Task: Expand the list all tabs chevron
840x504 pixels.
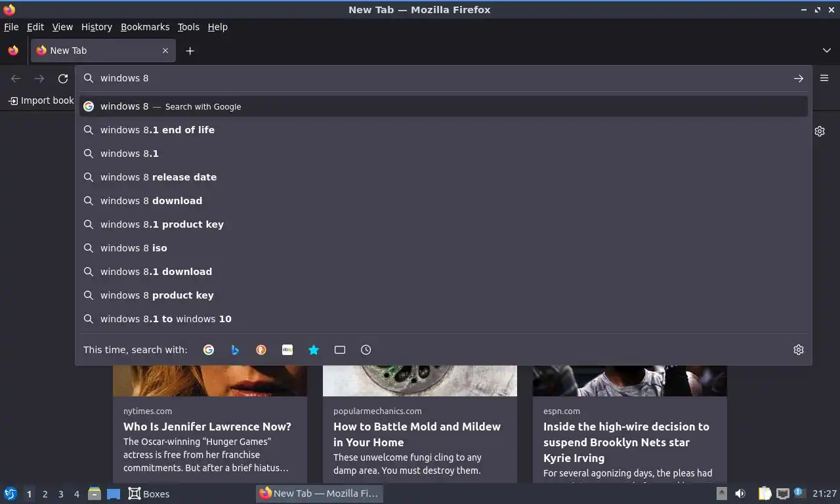Action: coord(827,51)
